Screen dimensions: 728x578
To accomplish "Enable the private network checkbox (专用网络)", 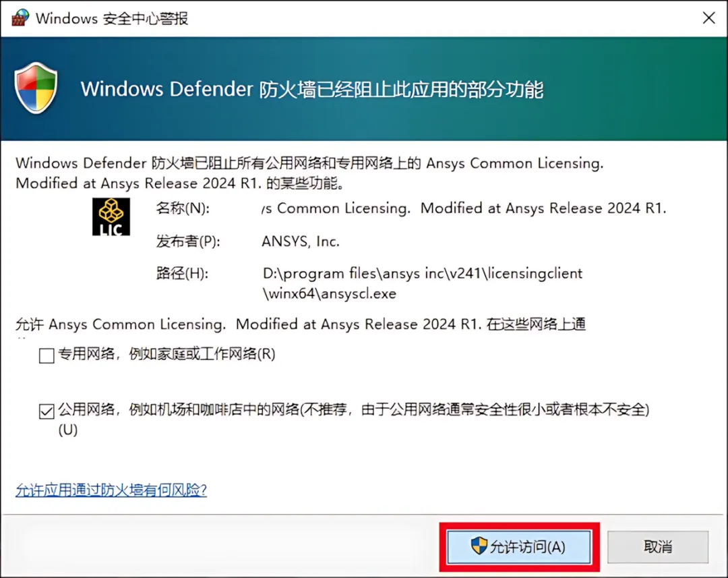I will pyautogui.click(x=47, y=355).
